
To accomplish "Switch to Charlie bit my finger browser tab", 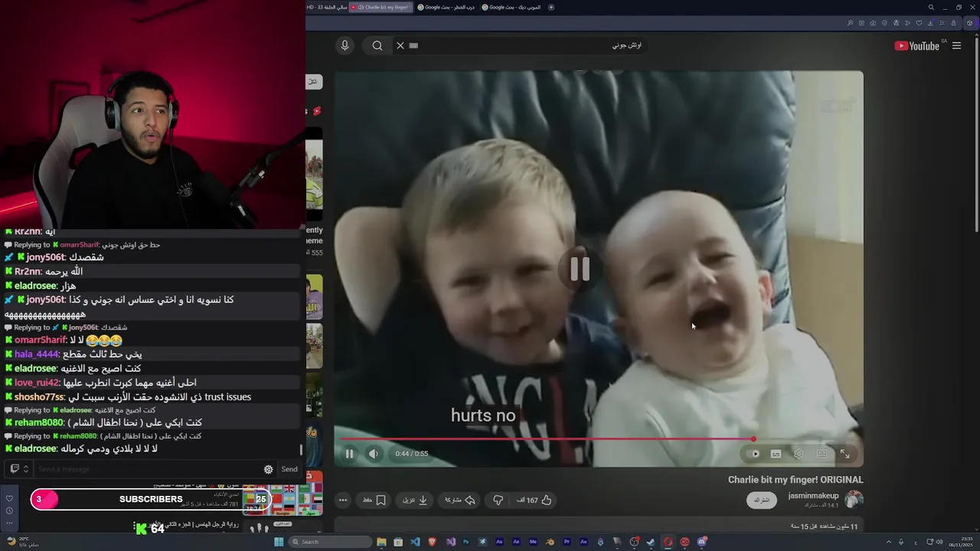I will tap(381, 7).
